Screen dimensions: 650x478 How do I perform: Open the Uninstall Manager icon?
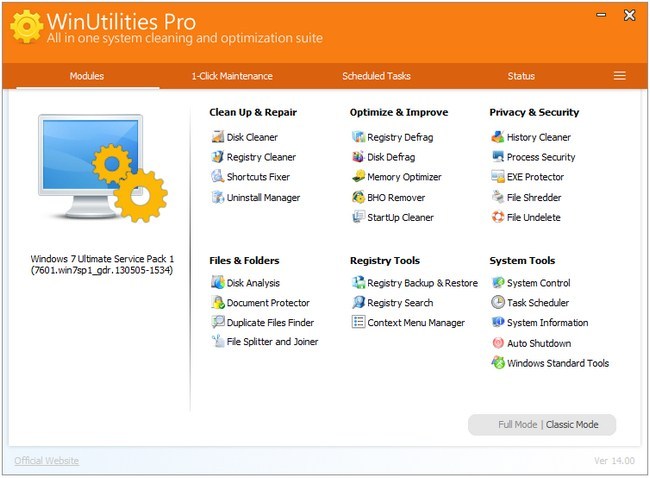click(218, 197)
